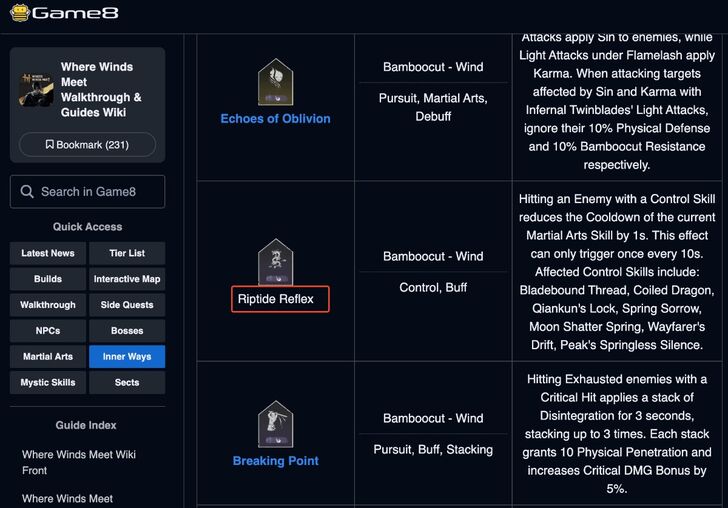Navigate to the Bosses page
The width and height of the screenshot is (728, 508).
127,331
